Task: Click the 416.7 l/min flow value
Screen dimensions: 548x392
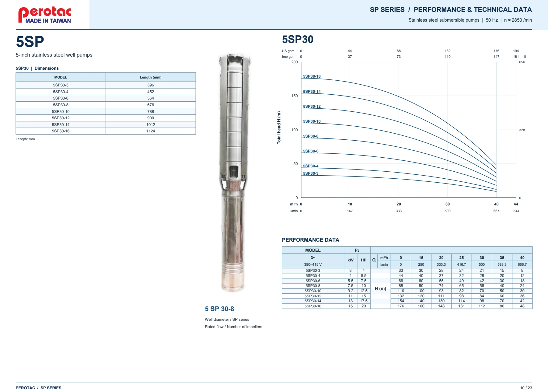Action: [x=462, y=264]
